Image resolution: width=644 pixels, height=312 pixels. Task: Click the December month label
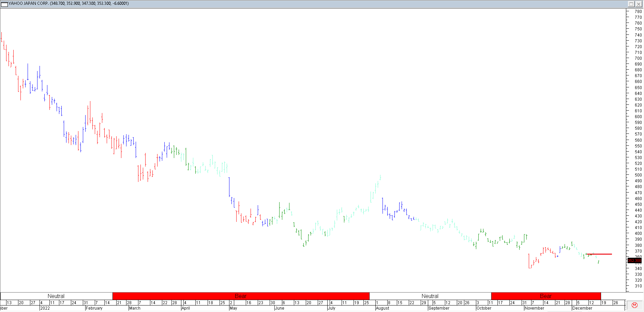click(582, 308)
